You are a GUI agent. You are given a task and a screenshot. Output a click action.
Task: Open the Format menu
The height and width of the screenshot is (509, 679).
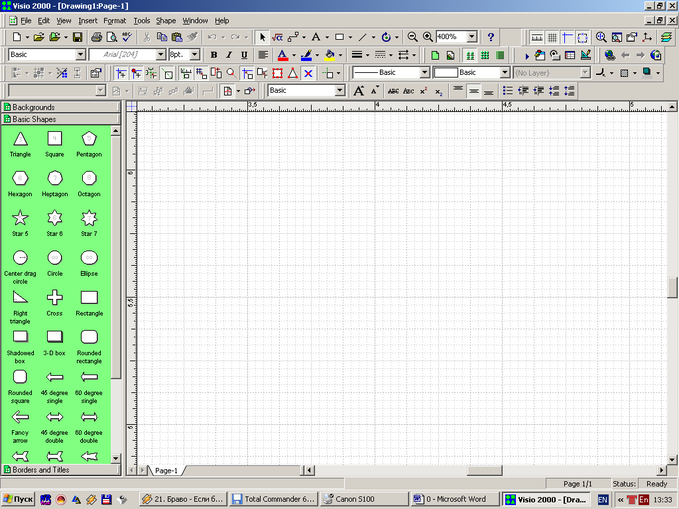coord(114,20)
